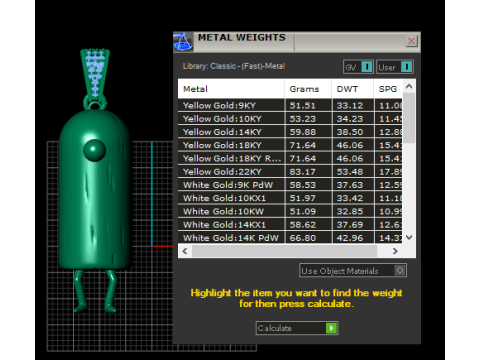Click the vertical scrollbar up arrow
The width and height of the screenshot is (480, 360).
[409, 87]
